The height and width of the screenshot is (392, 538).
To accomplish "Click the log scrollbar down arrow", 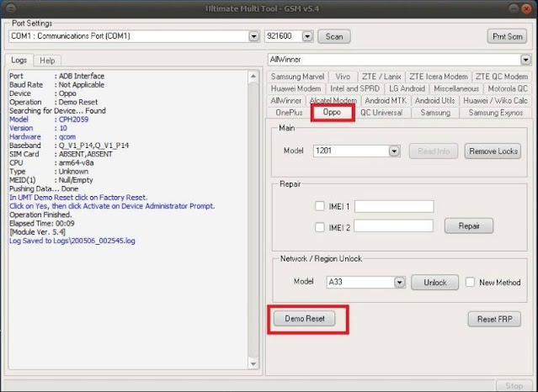I will (253, 364).
